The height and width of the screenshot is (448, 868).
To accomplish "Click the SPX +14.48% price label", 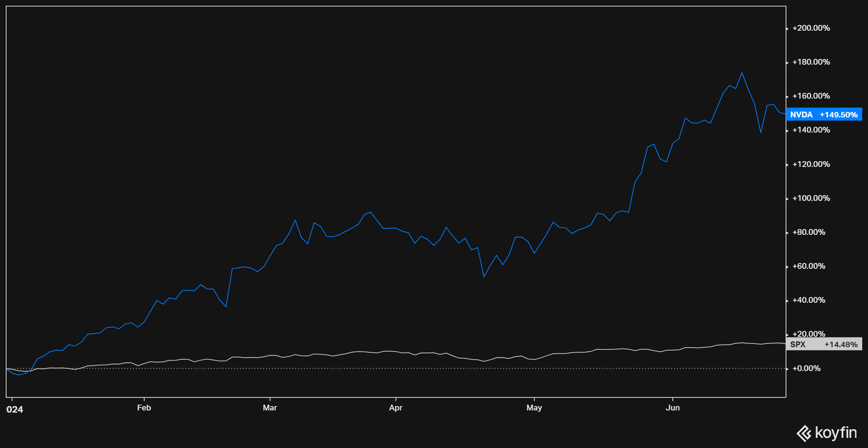I will coord(824,344).
